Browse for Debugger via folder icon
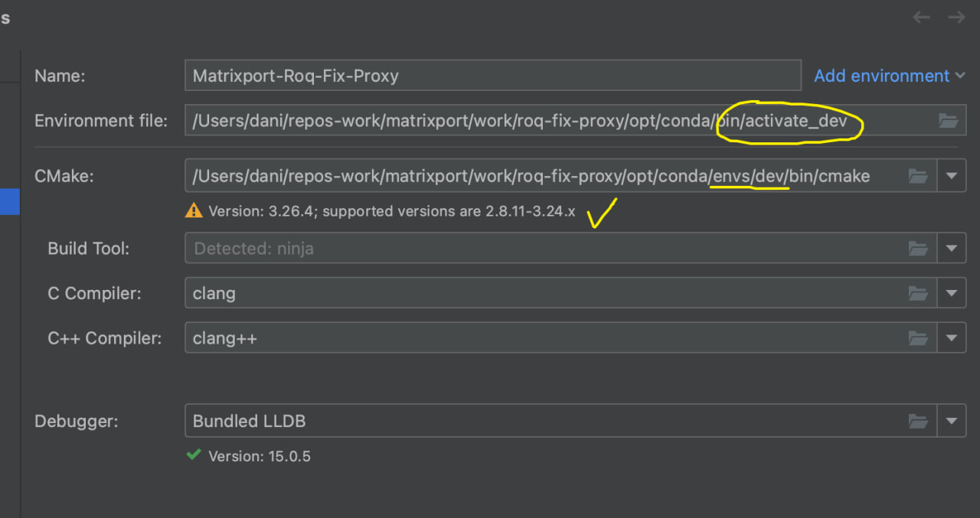 (x=918, y=420)
